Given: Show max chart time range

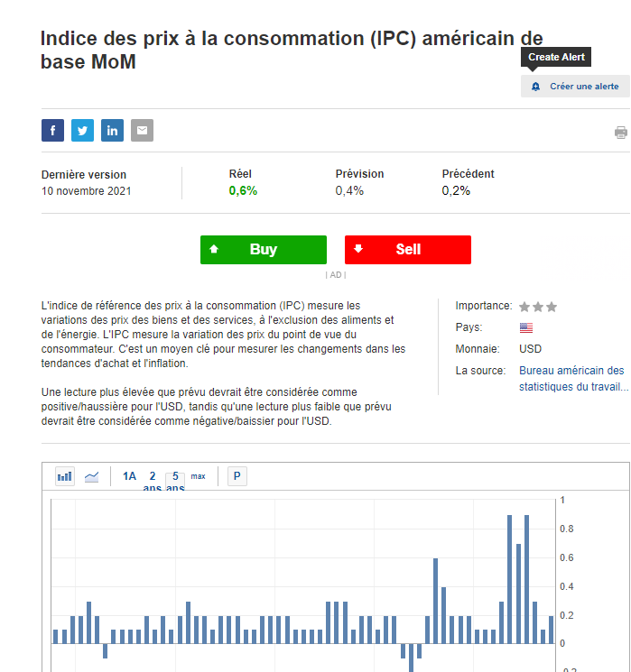Looking at the screenshot, I should [x=199, y=476].
